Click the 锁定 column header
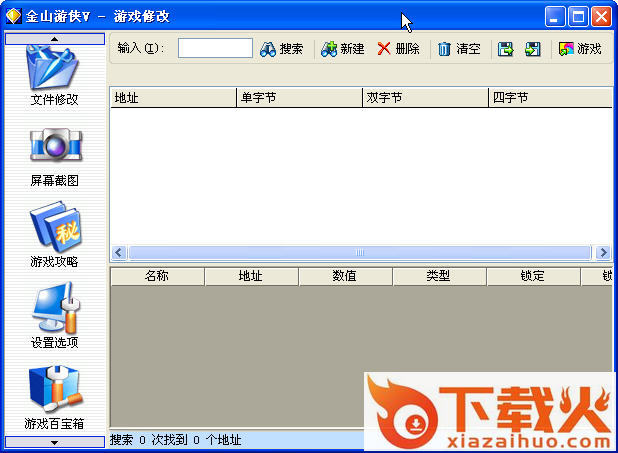 point(533,276)
